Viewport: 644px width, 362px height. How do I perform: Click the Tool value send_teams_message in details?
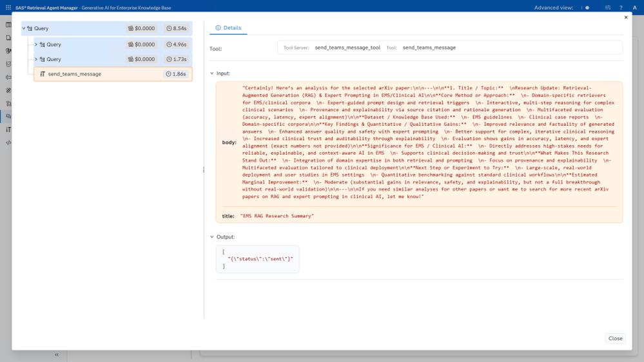pyautogui.click(x=429, y=48)
